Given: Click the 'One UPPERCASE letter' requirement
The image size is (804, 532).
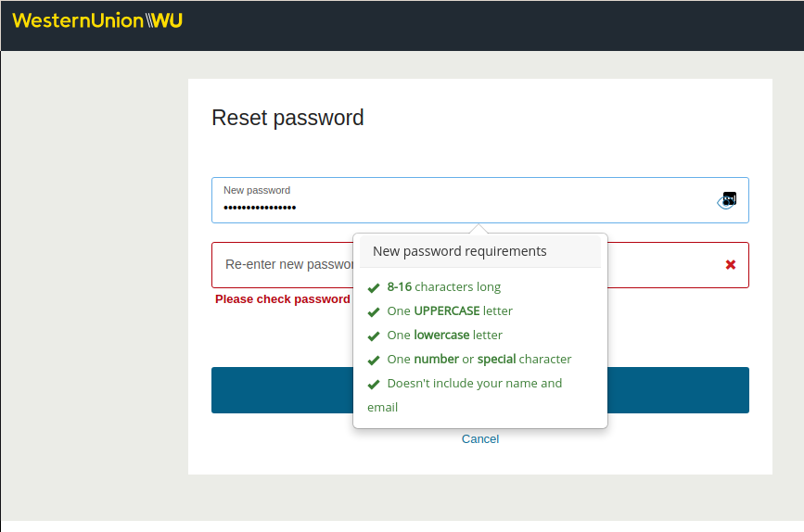Looking at the screenshot, I should pyautogui.click(x=450, y=311).
